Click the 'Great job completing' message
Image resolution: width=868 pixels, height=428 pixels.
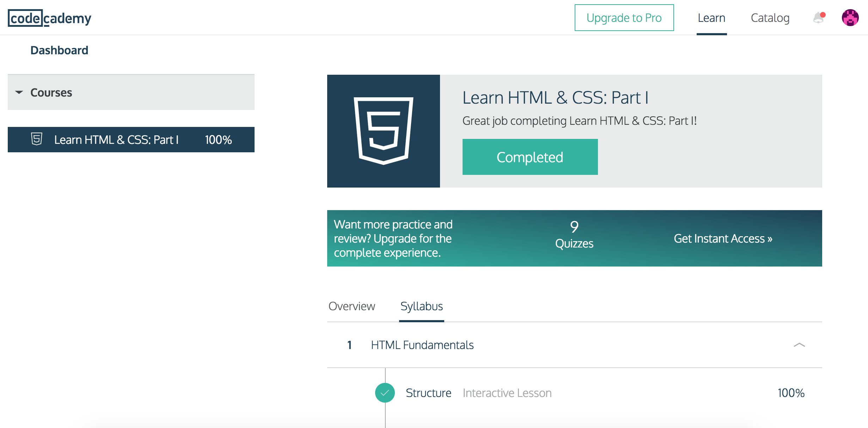point(580,121)
